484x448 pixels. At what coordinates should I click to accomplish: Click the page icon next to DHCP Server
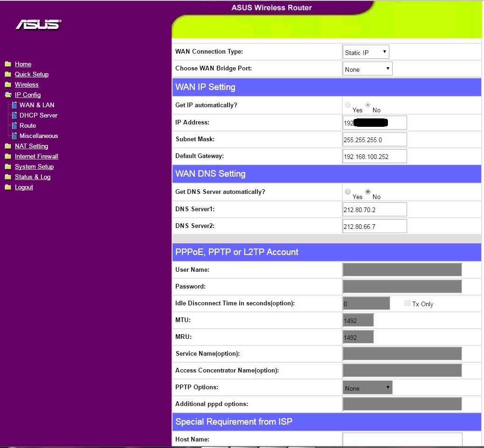[x=14, y=116]
